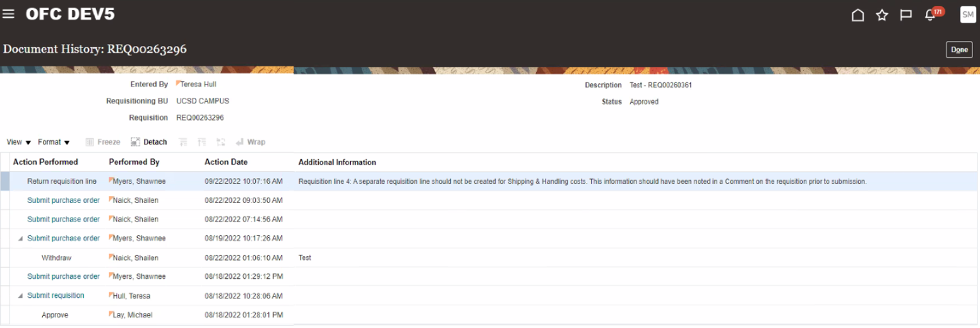The height and width of the screenshot is (328, 980).
Task: Open Submit purchase order link dated 10:17:26 AM
Action: pos(63,238)
